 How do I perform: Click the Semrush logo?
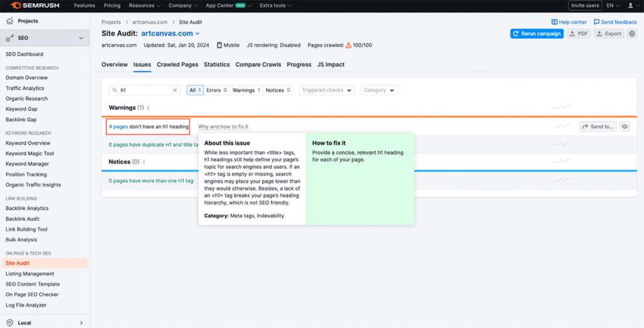pyautogui.click(x=35, y=6)
